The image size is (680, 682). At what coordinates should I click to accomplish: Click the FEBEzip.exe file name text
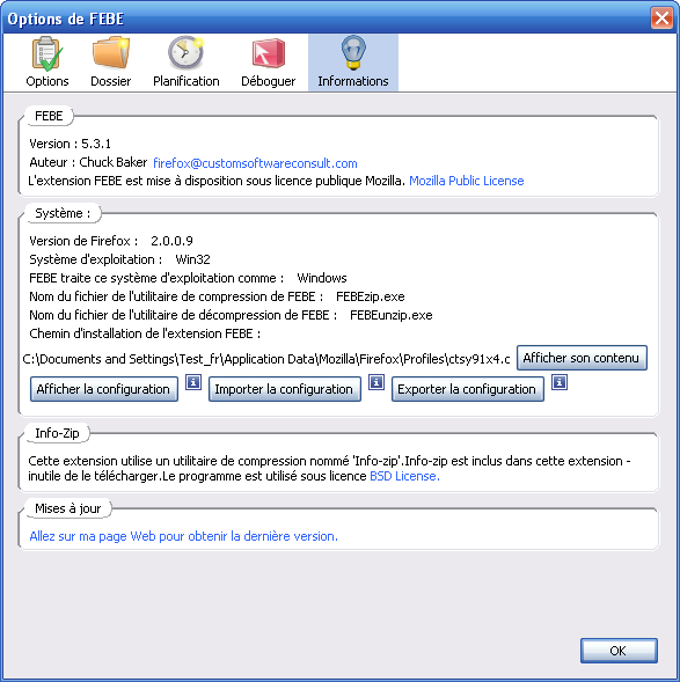370,297
